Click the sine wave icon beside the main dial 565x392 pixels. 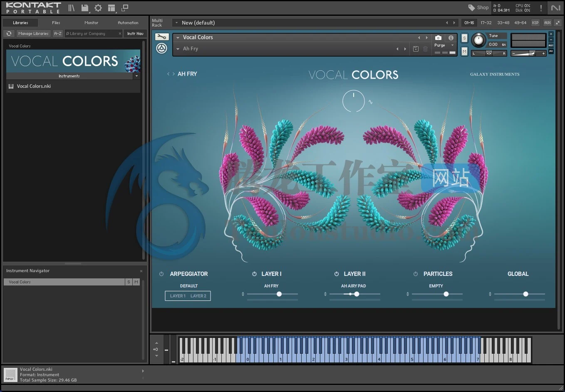pos(370,102)
